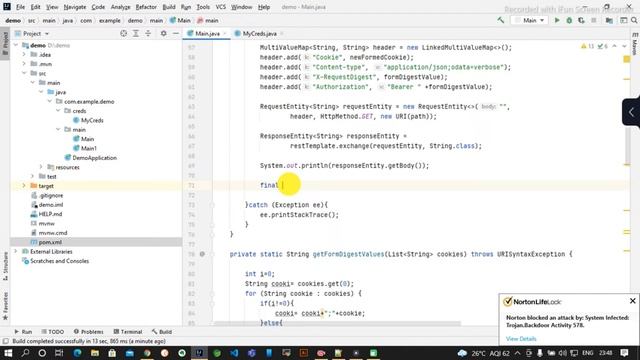Click View Details in Norton notification
The image size is (640, 360).
coord(521,339)
